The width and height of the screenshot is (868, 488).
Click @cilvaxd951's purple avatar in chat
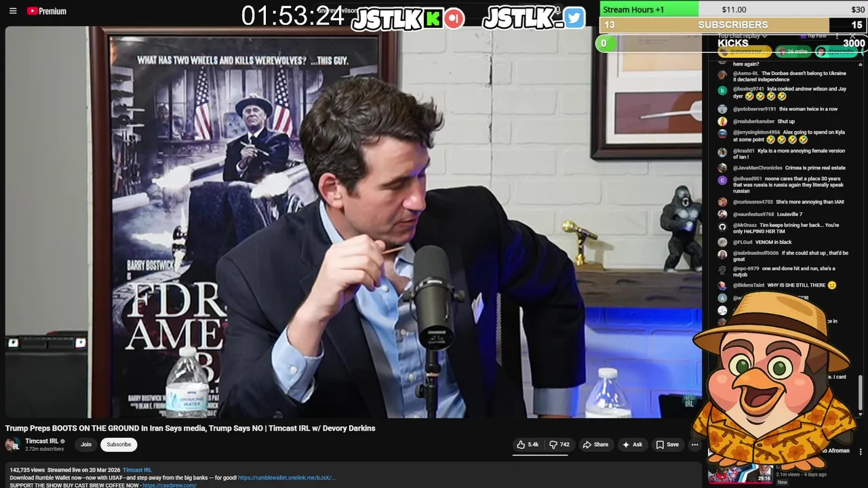pyautogui.click(x=722, y=180)
